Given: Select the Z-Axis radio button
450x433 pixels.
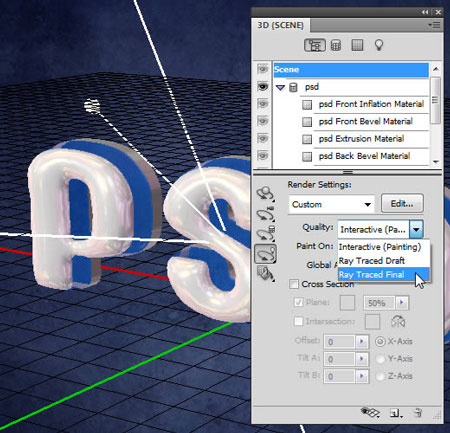Looking at the screenshot, I should [x=380, y=376].
